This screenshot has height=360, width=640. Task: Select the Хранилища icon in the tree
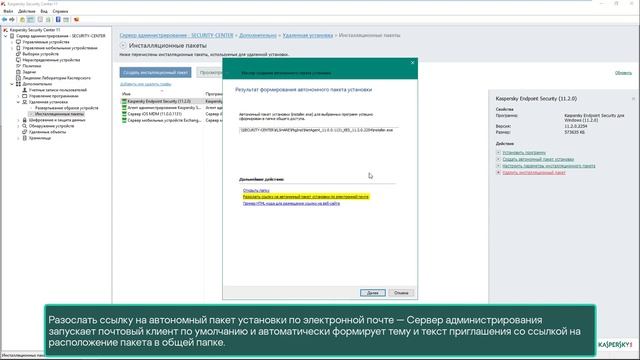point(24,138)
